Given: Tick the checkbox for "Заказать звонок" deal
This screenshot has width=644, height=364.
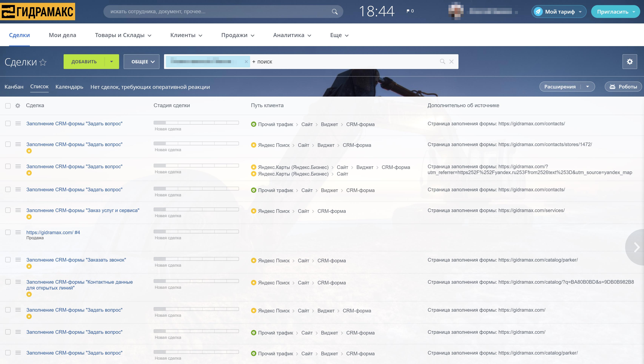Looking at the screenshot, I should (x=8, y=260).
